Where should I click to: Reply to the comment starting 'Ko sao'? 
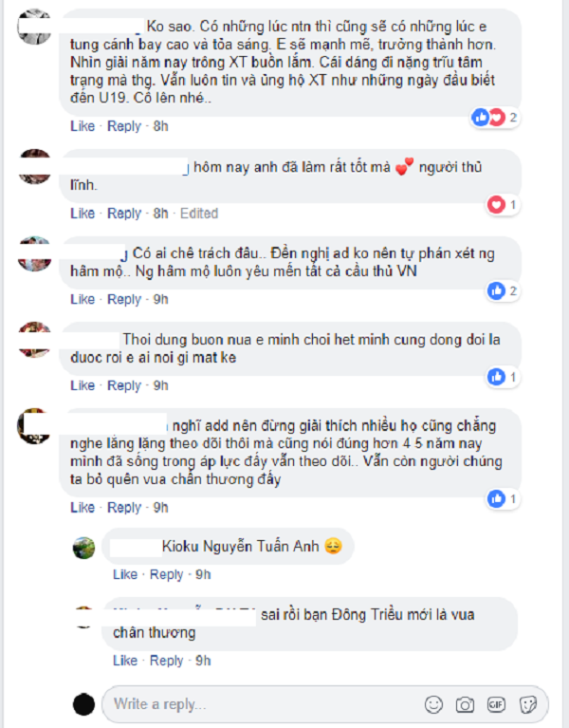point(124,126)
